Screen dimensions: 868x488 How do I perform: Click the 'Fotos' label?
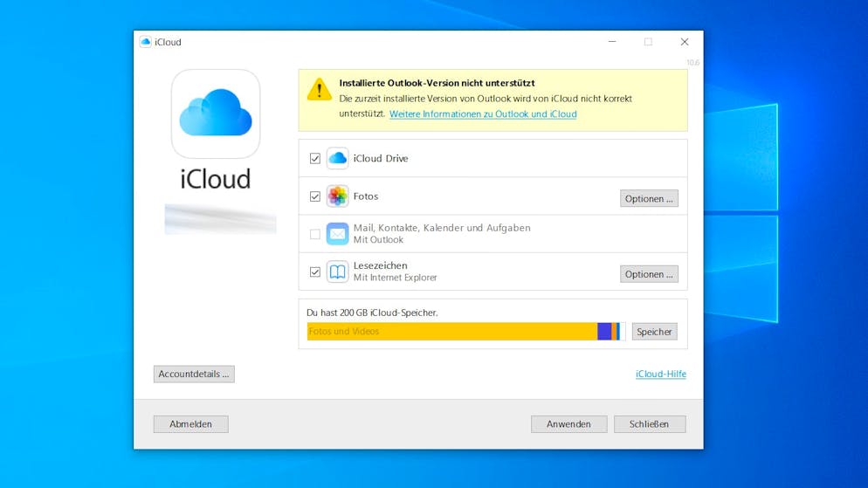pos(365,196)
